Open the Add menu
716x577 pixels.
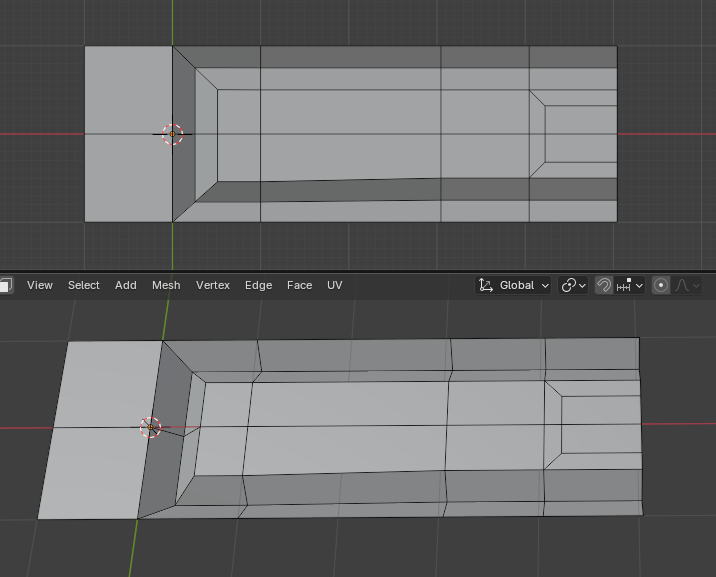click(x=126, y=285)
